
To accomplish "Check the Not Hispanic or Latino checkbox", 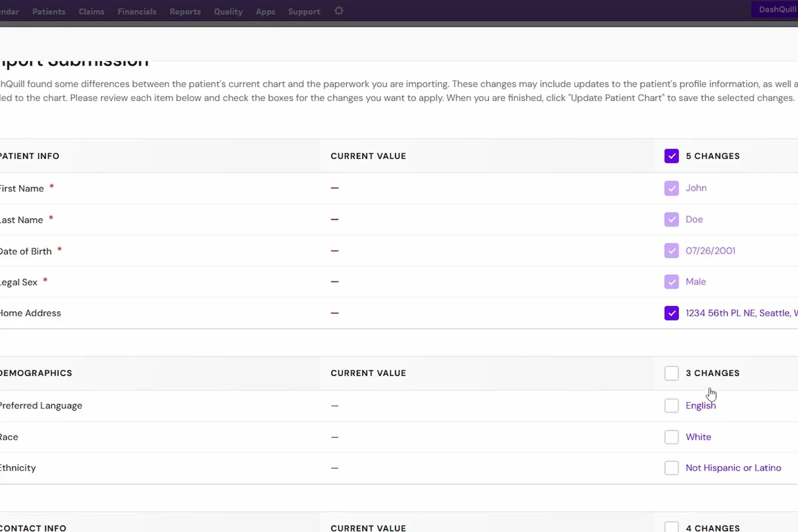I will click(x=671, y=468).
